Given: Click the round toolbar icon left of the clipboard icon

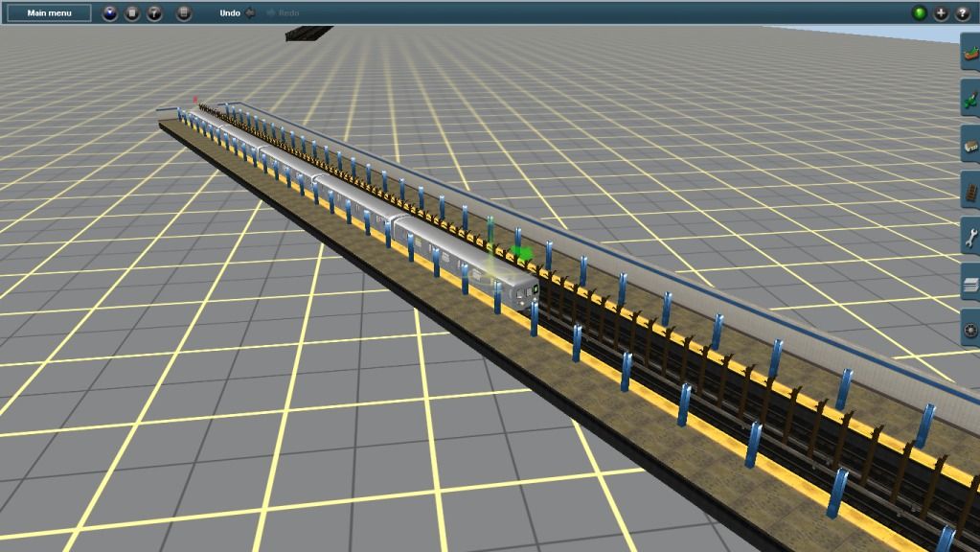Looking at the screenshot, I should (154, 12).
